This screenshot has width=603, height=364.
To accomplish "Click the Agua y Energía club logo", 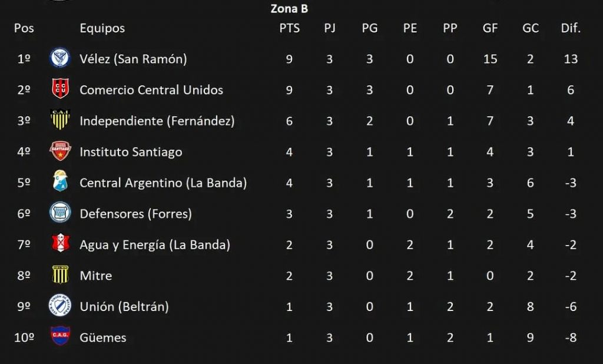I will click(61, 243).
